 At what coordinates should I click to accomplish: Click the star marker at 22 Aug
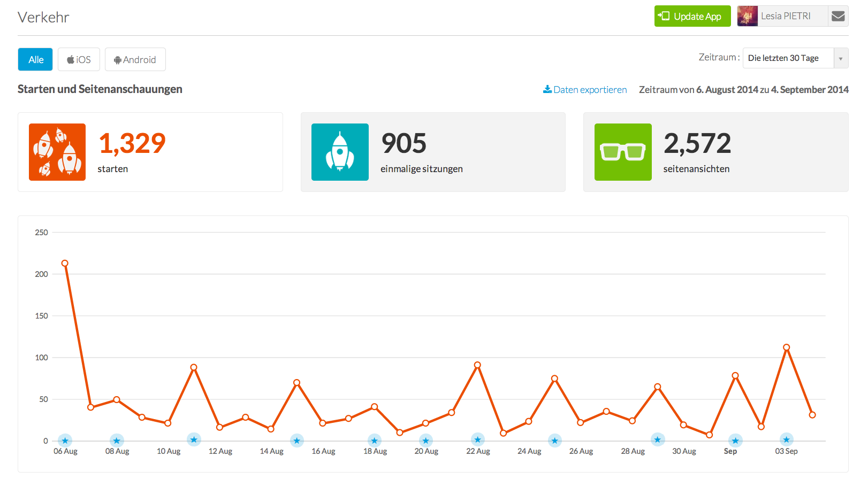[477, 440]
